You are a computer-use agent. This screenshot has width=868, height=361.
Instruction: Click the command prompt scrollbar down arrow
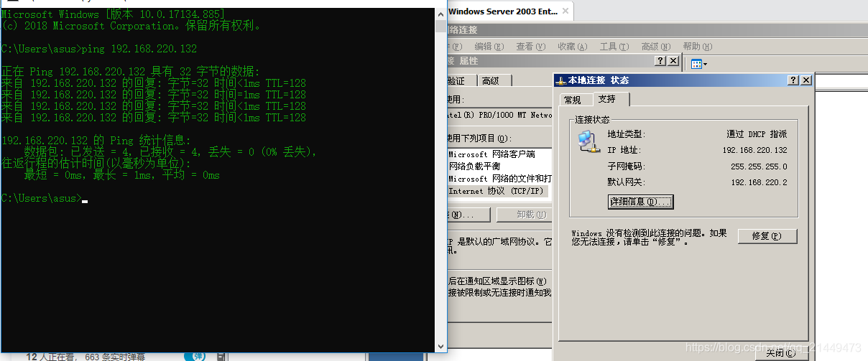440,346
